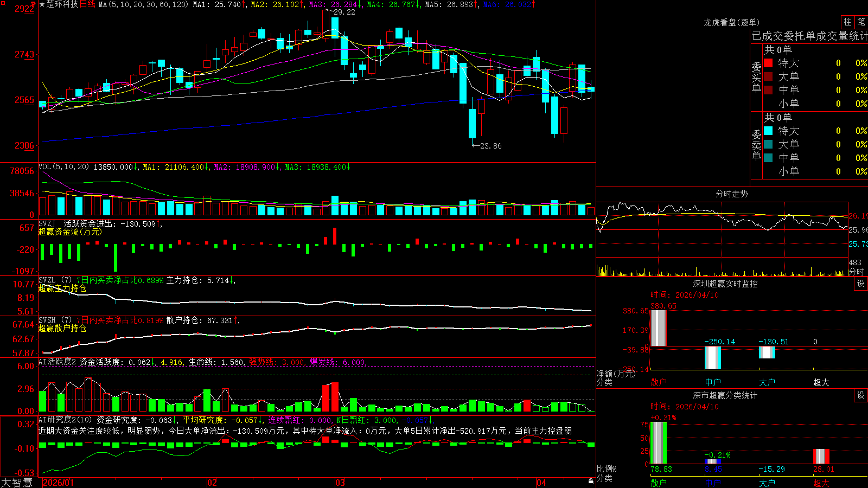
Task: Click the 78.83 散户 bar in 深市超赢分类统计
Action: coord(659,442)
